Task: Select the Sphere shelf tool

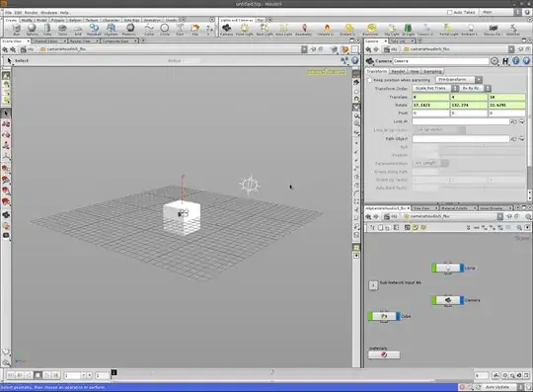Action: [x=32, y=30]
